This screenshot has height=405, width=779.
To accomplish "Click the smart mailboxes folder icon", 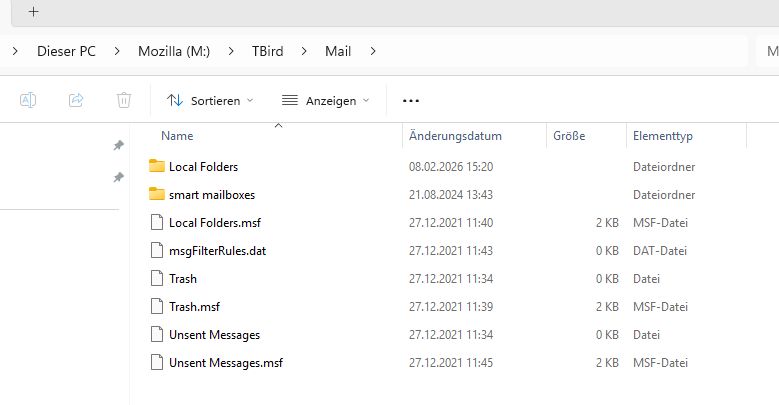I will point(155,194).
